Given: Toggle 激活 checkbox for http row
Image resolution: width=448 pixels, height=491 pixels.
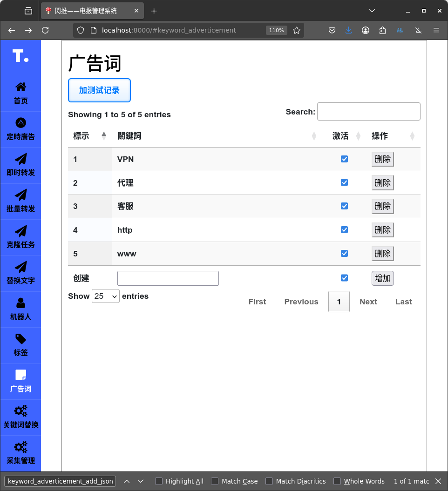Looking at the screenshot, I should click(344, 230).
